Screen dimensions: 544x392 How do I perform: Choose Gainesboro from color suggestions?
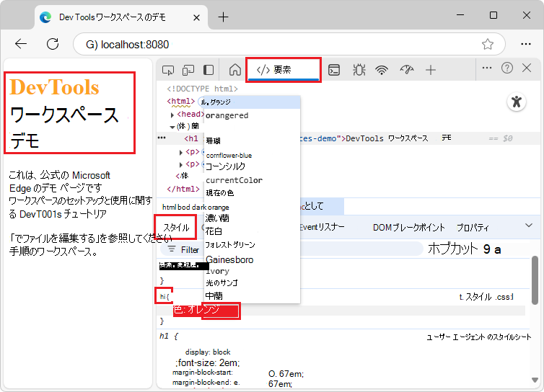pos(252,259)
